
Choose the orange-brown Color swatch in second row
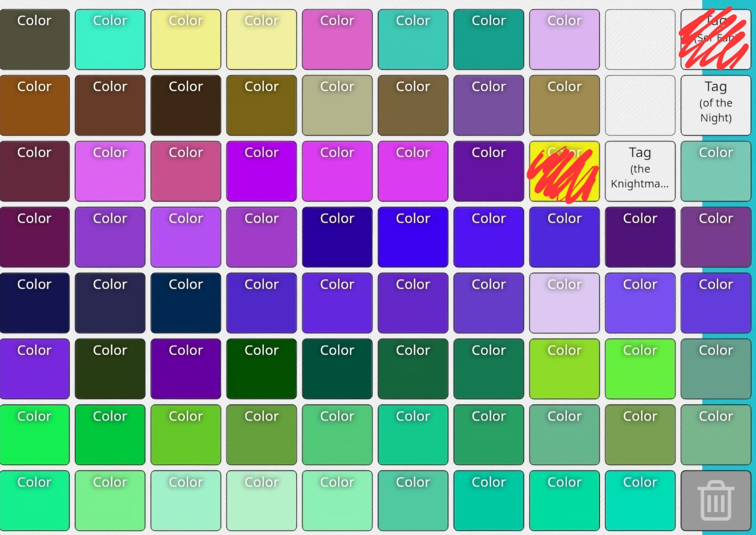(x=34, y=105)
